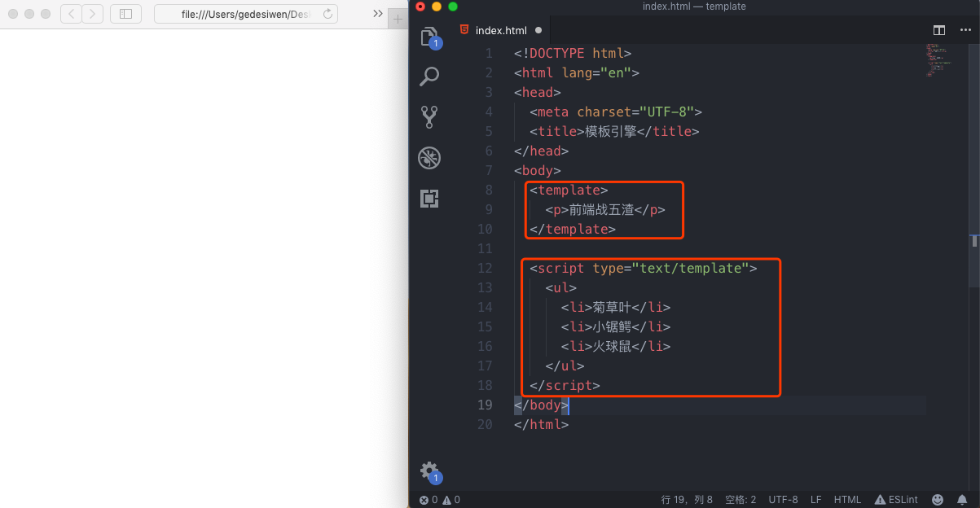Change end of line sequence LF
The width and height of the screenshot is (980, 508).
point(816,499)
